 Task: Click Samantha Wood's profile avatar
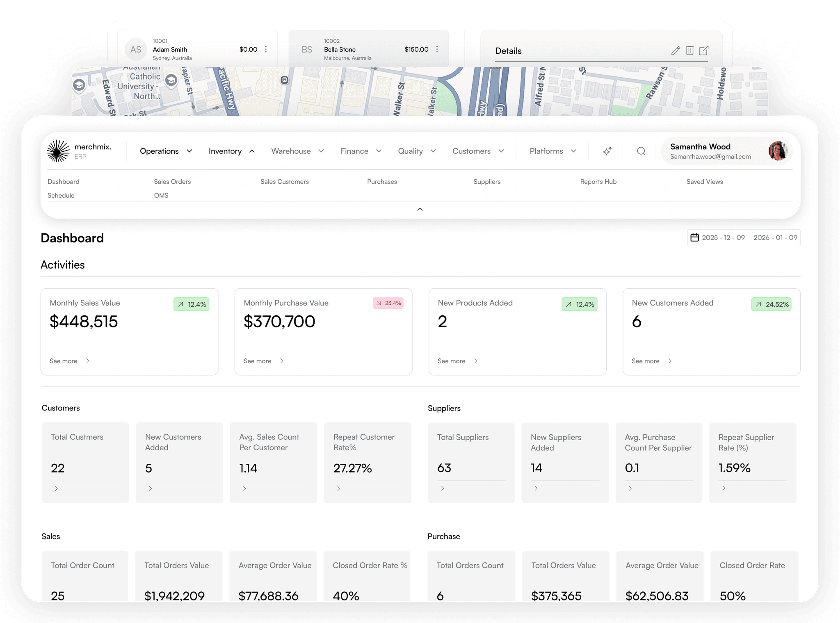pyautogui.click(x=778, y=151)
